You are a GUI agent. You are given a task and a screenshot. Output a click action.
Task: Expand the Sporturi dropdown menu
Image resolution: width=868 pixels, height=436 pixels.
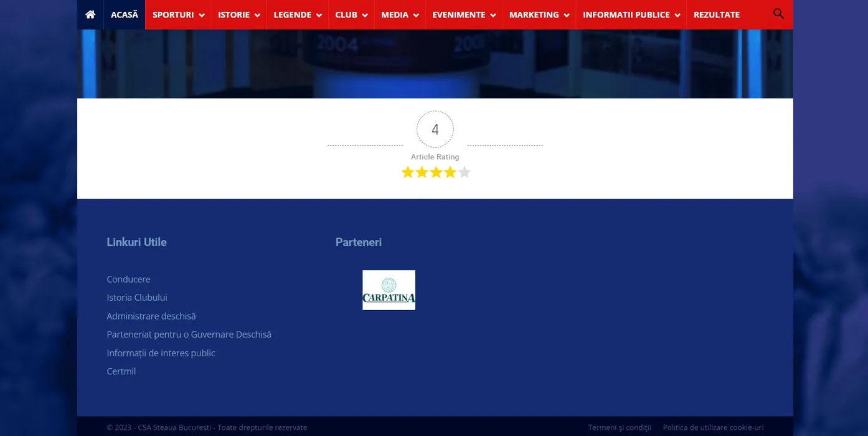coord(178,15)
